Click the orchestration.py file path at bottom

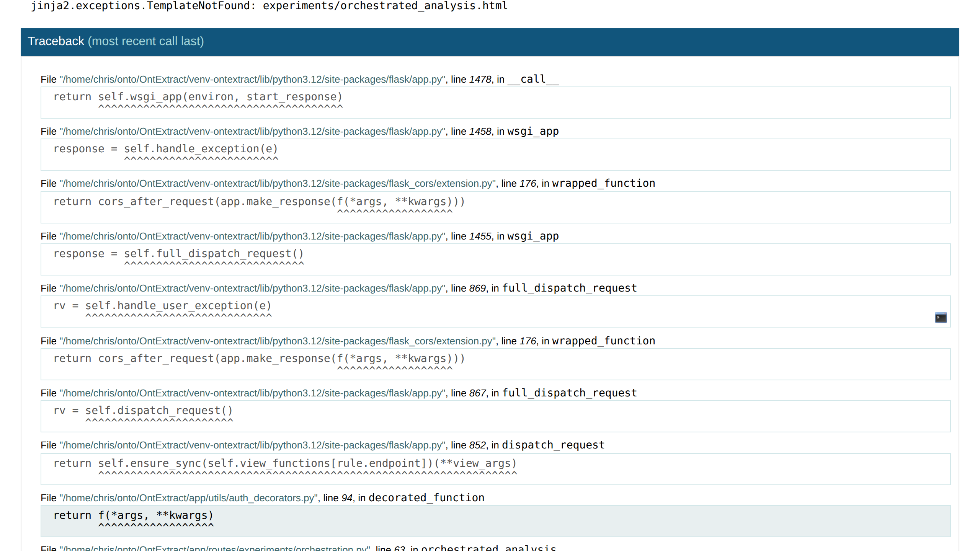click(214, 548)
